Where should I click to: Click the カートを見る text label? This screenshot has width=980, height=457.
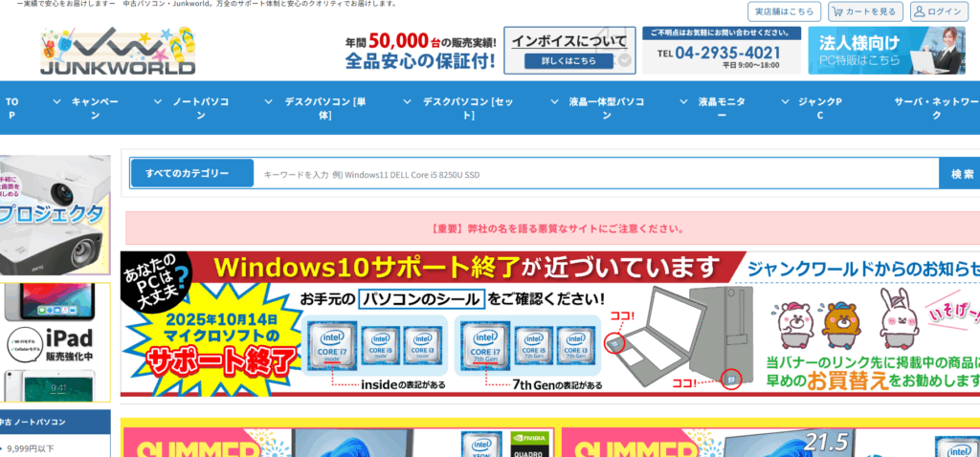pos(871,11)
